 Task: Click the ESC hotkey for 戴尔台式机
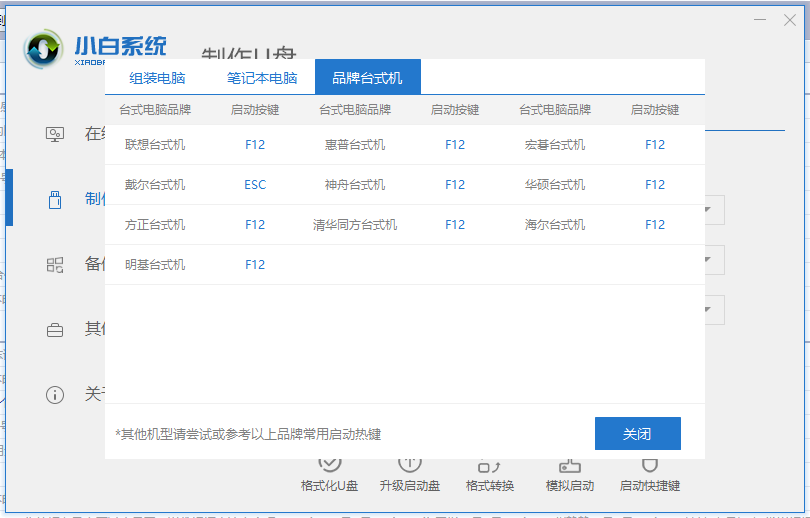click(255, 185)
